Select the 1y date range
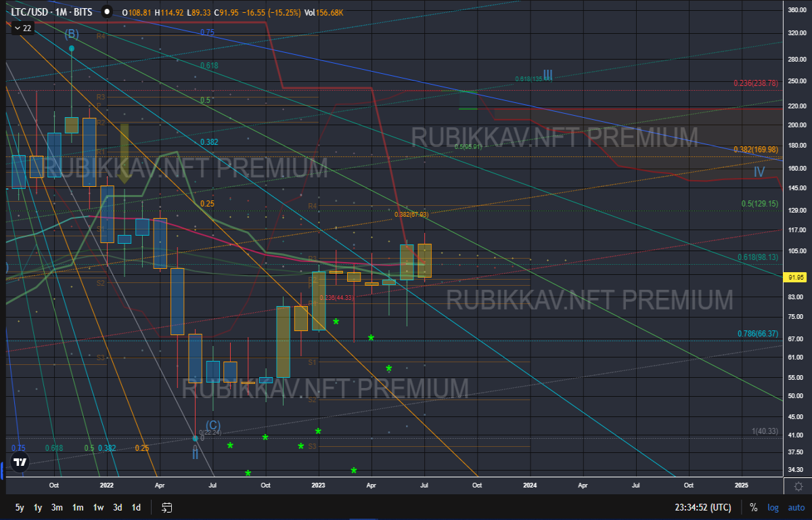This screenshot has height=520, width=812. 39,507
